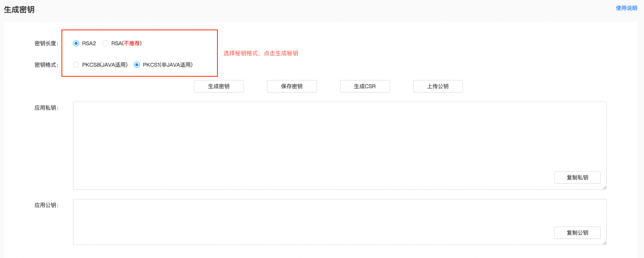Click the 密钥长度 label

46,43
